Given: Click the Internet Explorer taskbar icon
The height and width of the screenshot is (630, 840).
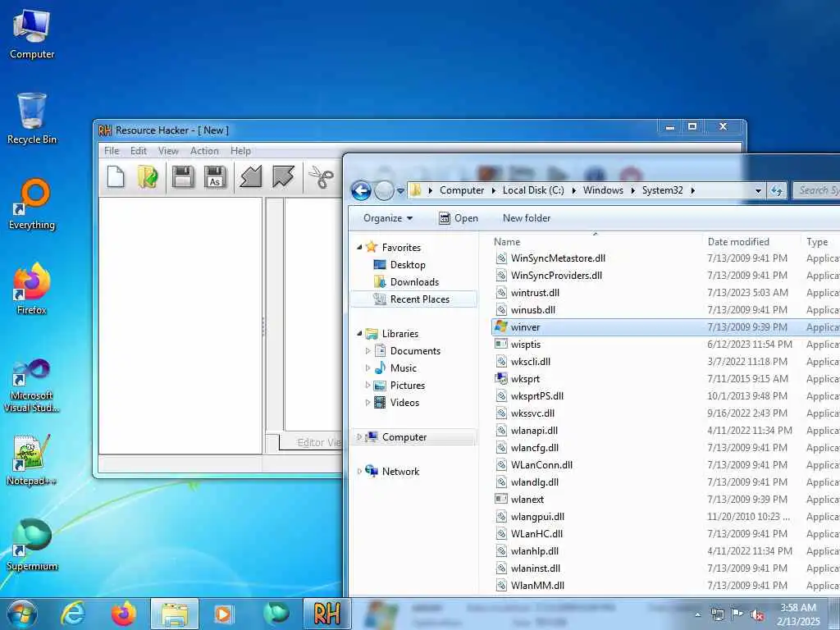Looking at the screenshot, I should [x=73, y=614].
